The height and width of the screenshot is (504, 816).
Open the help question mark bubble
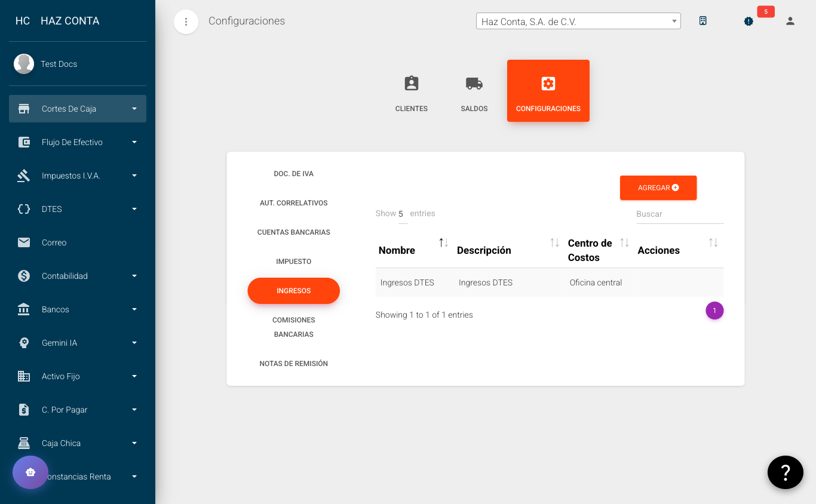point(785,472)
